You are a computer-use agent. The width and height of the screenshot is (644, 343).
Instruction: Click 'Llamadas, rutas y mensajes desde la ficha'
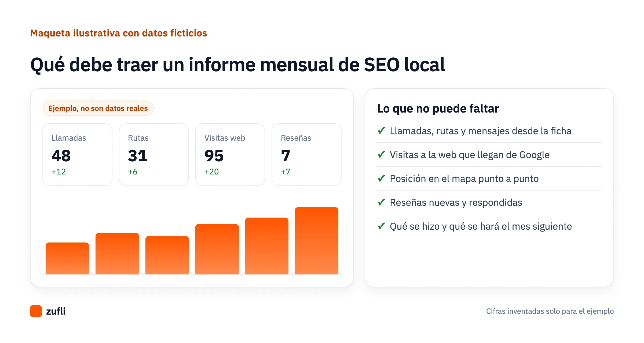click(x=481, y=131)
